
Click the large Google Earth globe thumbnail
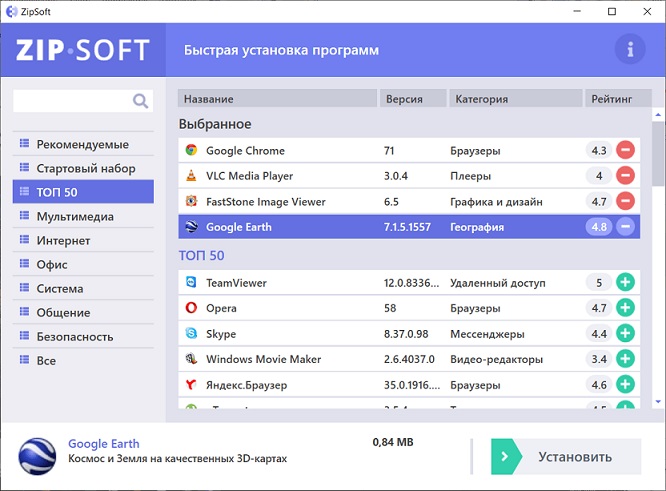(x=37, y=456)
